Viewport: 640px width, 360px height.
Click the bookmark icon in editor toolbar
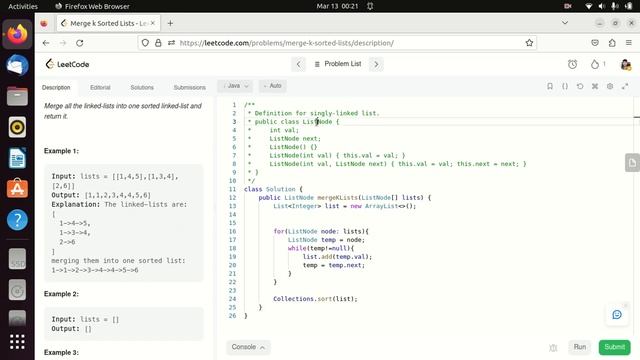550,86
